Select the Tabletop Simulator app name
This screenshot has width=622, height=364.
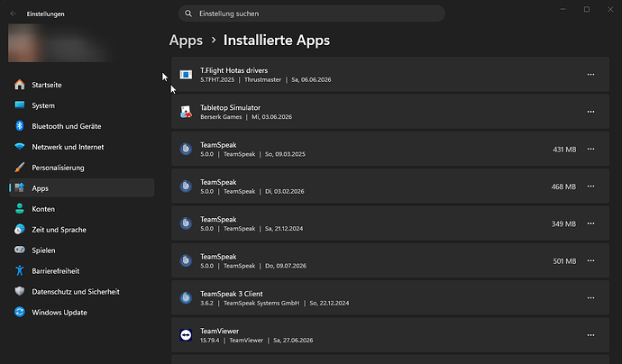230,107
